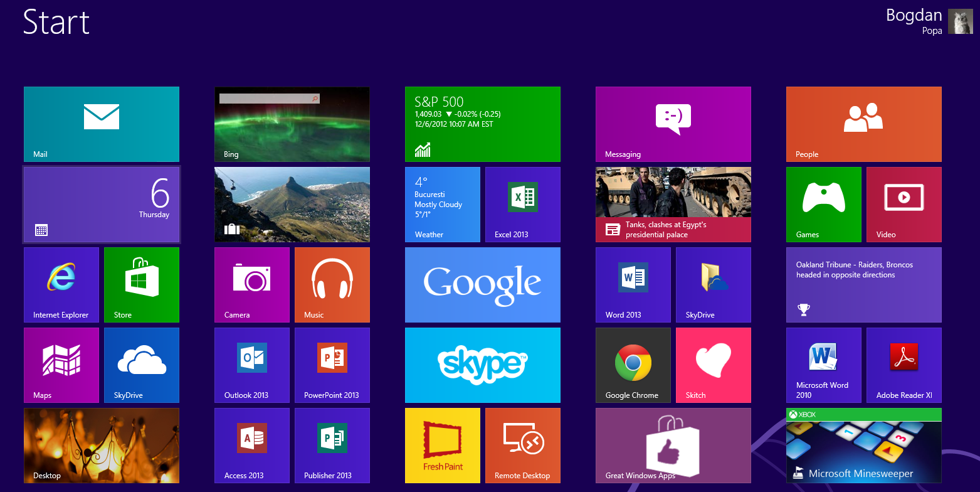Screen dimensions: 980x492
Task: Open the Calendar tile showing Thursday 6
Action: [102, 205]
